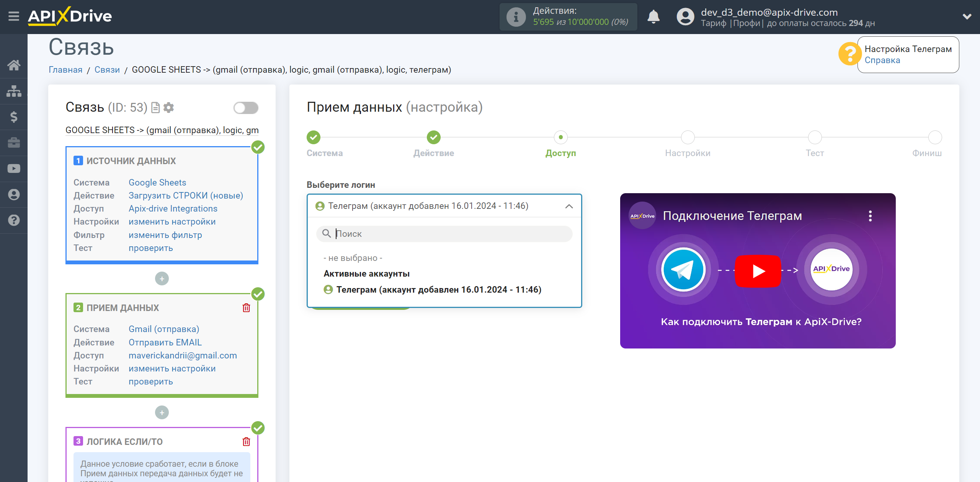Viewport: 980px width, 482px height.
Task: Click the actions info icon
Action: tap(516, 17)
